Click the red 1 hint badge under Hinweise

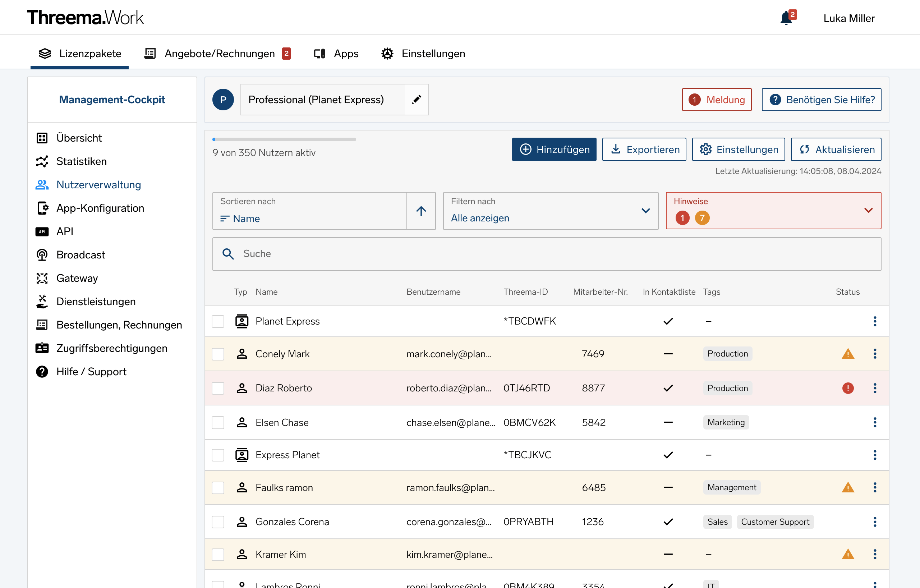point(682,218)
